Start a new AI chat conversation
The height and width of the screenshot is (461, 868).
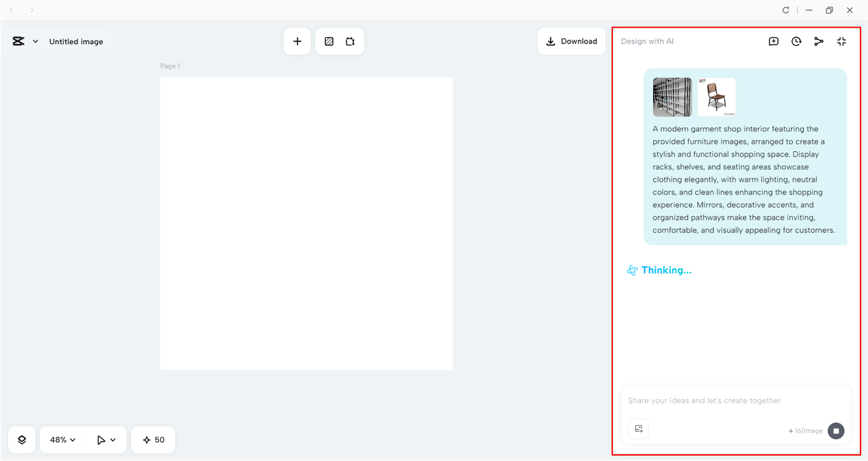point(773,41)
